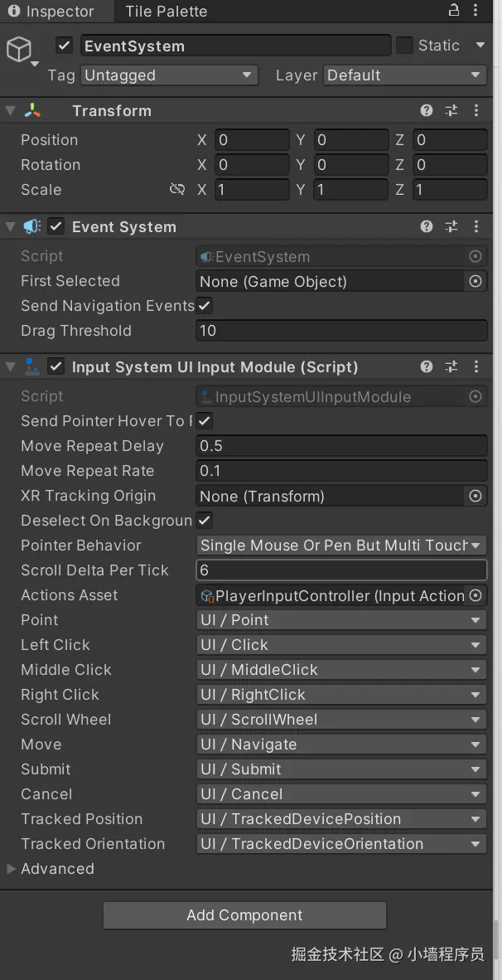Open the Tag dropdown showing Untagged
The image size is (502, 980).
coord(169,75)
